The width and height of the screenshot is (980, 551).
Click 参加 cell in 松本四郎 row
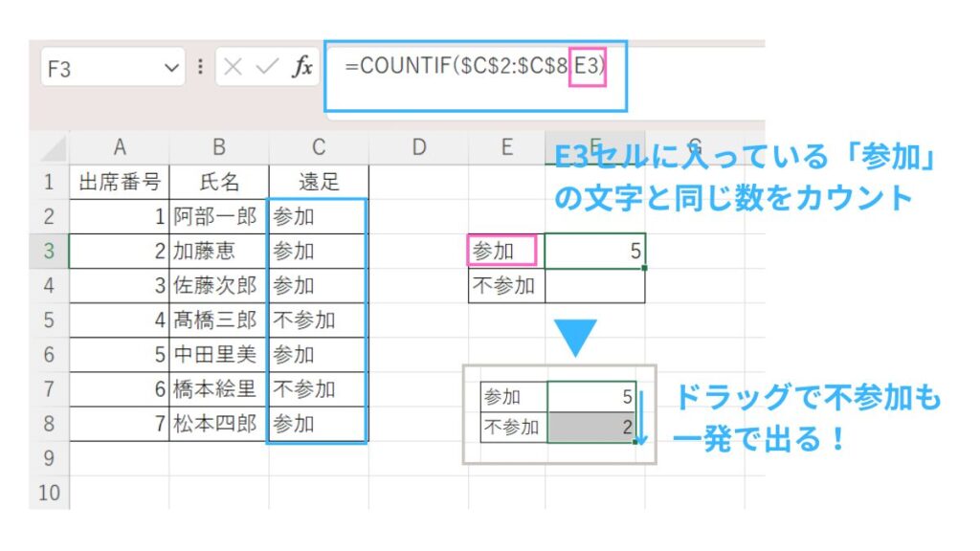pos(318,424)
